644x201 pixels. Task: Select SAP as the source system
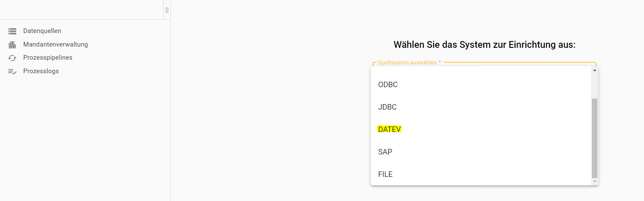pos(385,151)
